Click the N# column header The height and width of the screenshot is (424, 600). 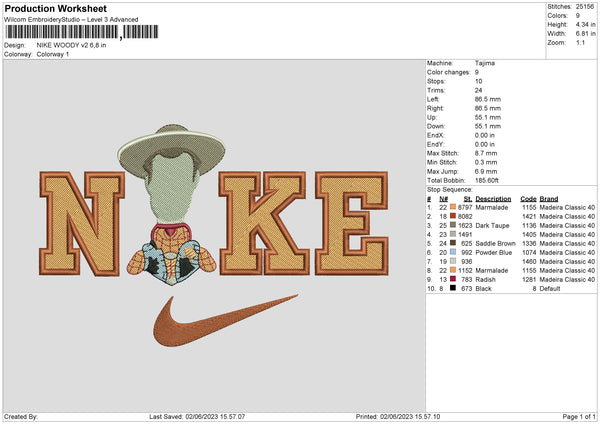point(443,199)
